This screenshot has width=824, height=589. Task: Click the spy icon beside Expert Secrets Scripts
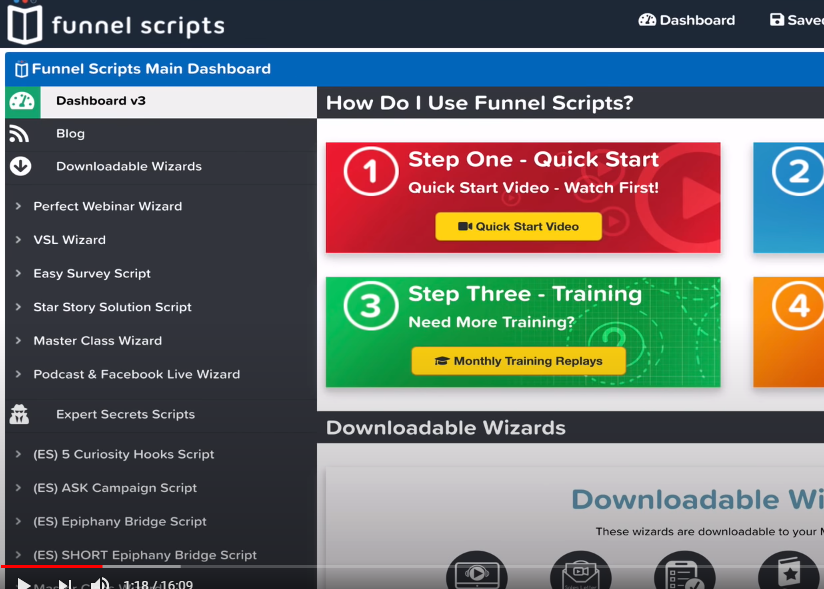19,414
